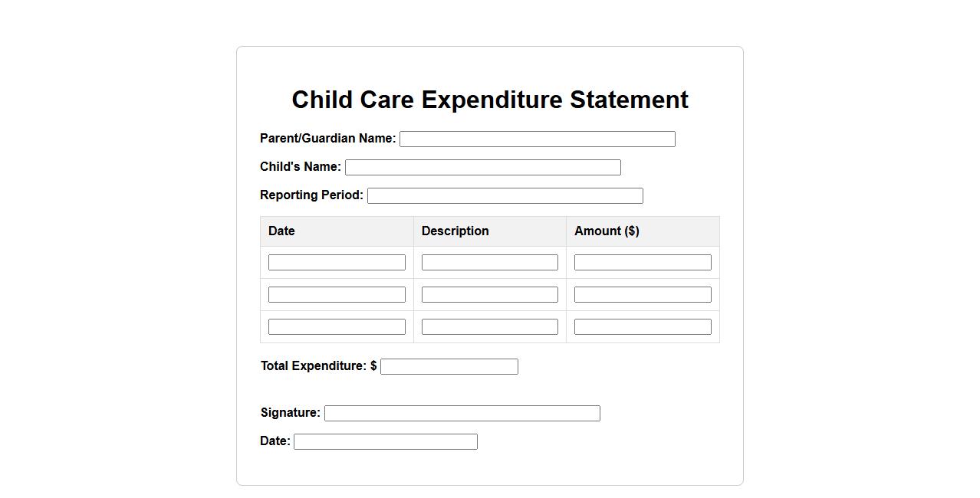Focus third row Description cell input

pyautogui.click(x=489, y=327)
